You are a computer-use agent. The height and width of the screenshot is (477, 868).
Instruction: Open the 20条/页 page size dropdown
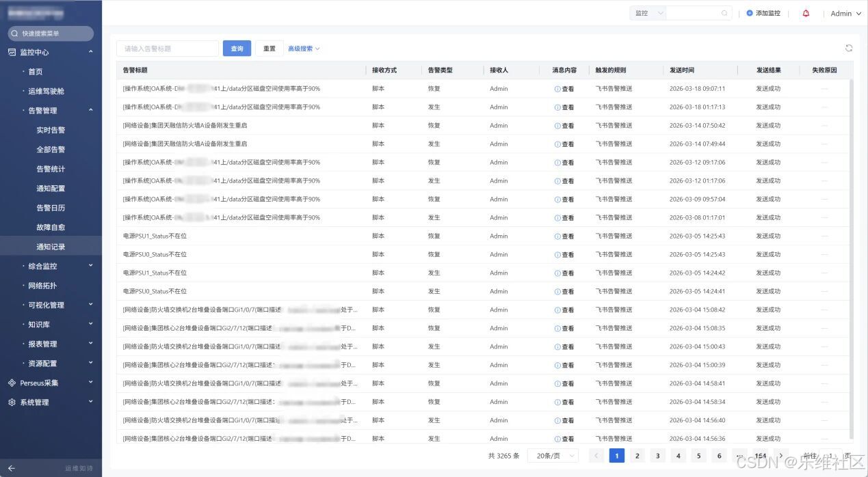point(553,456)
